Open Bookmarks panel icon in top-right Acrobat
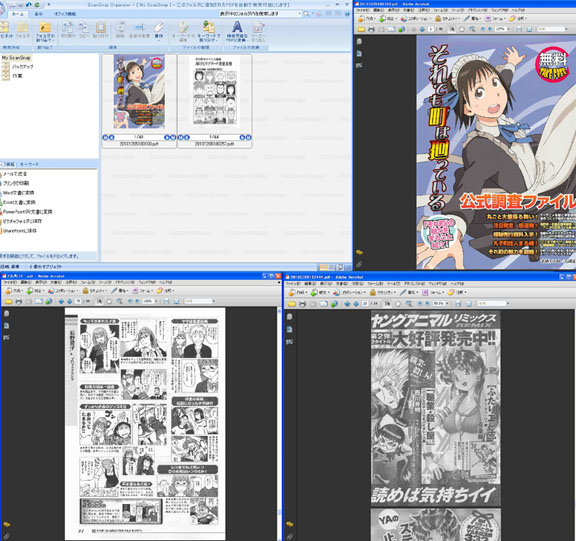The height and width of the screenshot is (541, 576). (x=359, y=54)
